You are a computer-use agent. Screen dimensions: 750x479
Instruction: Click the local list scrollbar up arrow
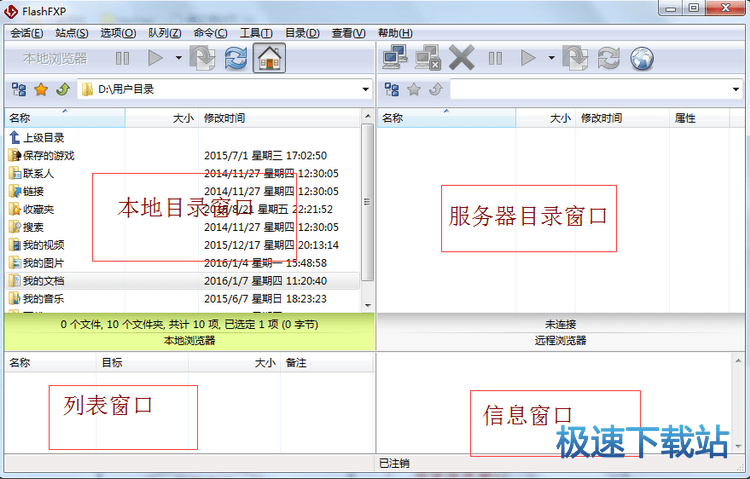[367, 116]
